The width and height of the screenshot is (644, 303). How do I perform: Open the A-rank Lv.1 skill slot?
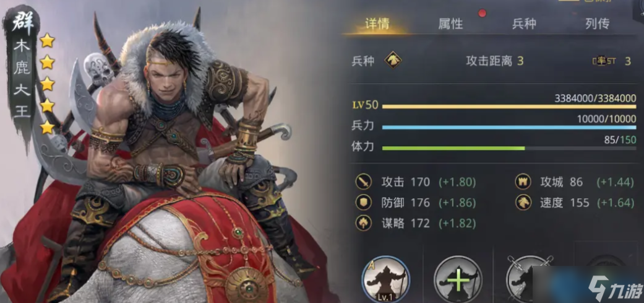point(386,281)
